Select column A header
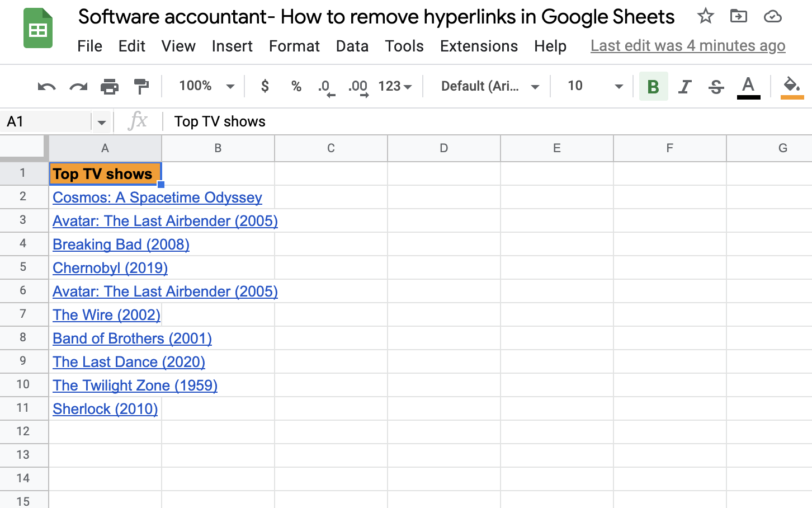Viewport: 812px width, 508px height. coord(105,148)
